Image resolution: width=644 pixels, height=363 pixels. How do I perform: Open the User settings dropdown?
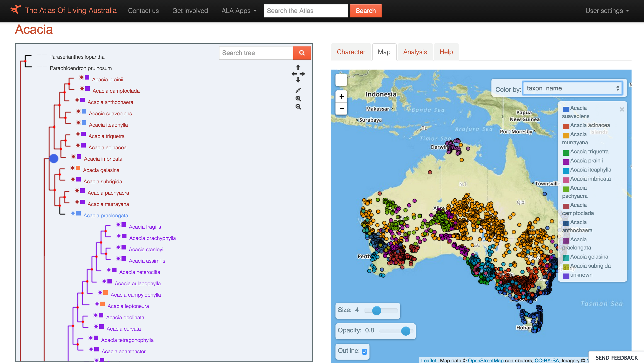607,11
